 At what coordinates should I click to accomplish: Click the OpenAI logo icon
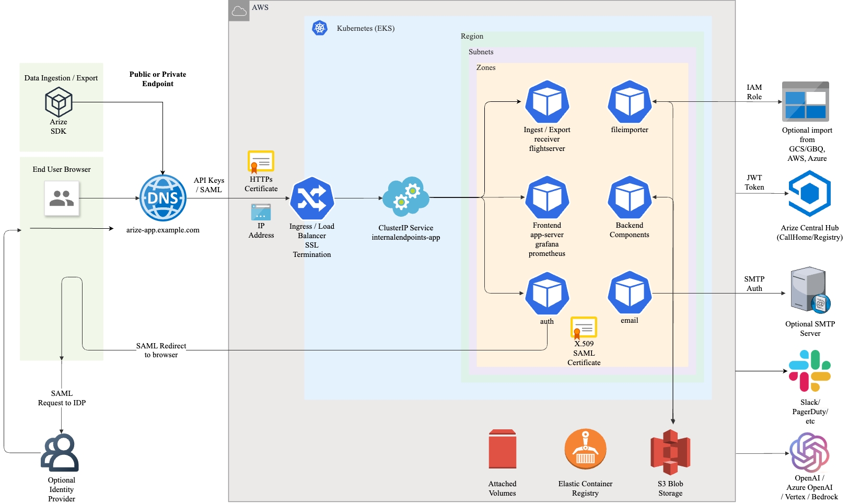click(809, 452)
